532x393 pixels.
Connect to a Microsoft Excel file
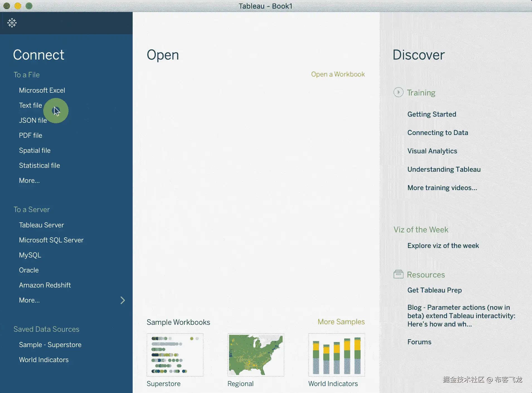click(x=42, y=90)
